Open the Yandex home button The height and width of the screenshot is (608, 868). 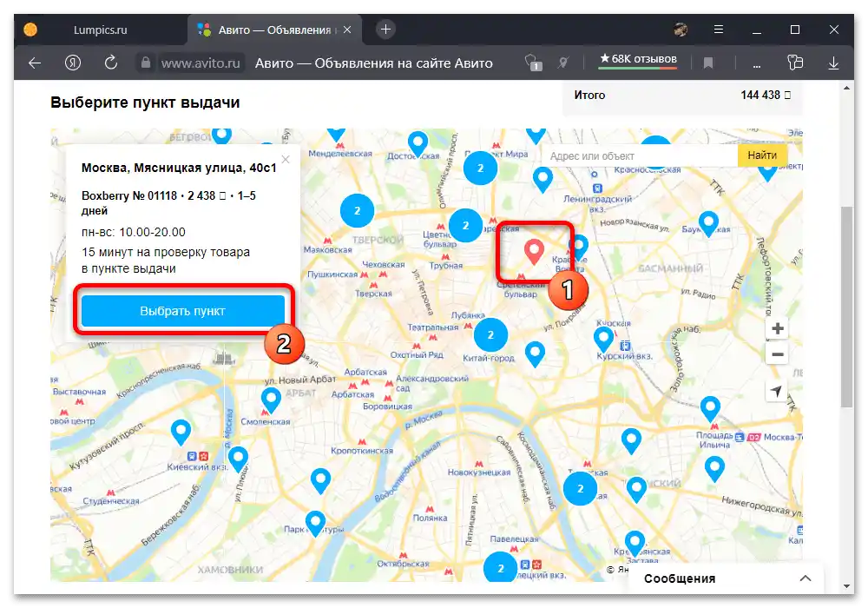(x=73, y=63)
